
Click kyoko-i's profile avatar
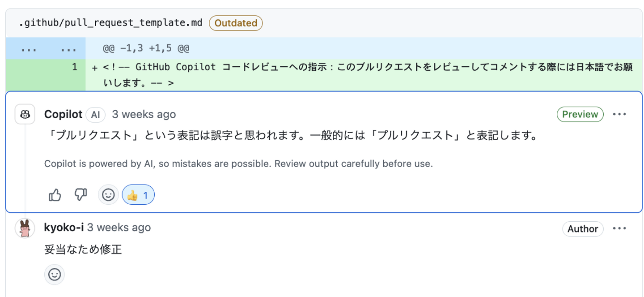click(25, 228)
